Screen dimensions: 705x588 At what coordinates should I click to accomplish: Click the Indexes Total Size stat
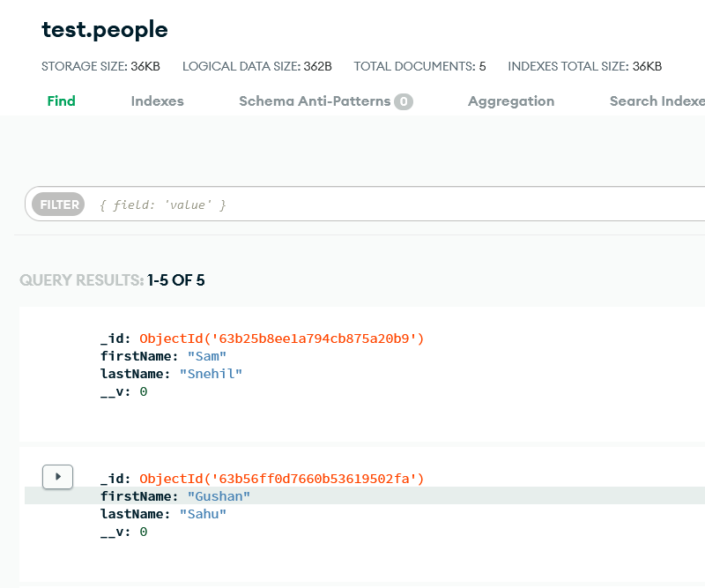[585, 66]
